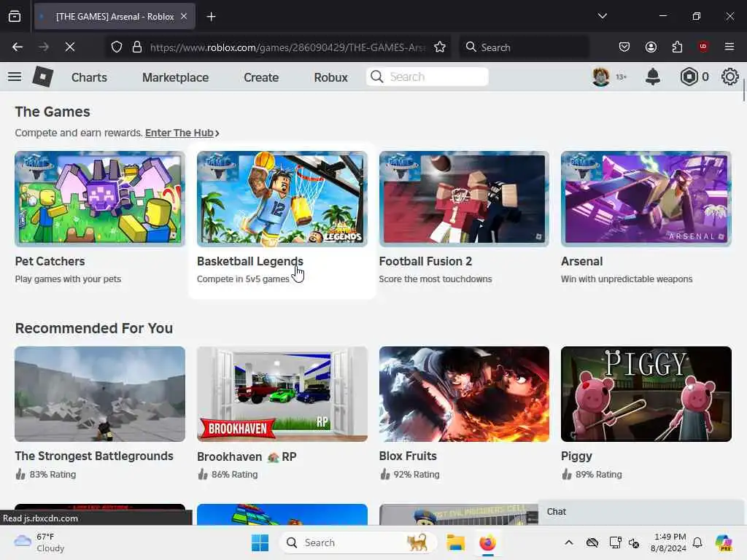
Task: Open the Brookhaven RP title link
Action: click(x=247, y=456)
